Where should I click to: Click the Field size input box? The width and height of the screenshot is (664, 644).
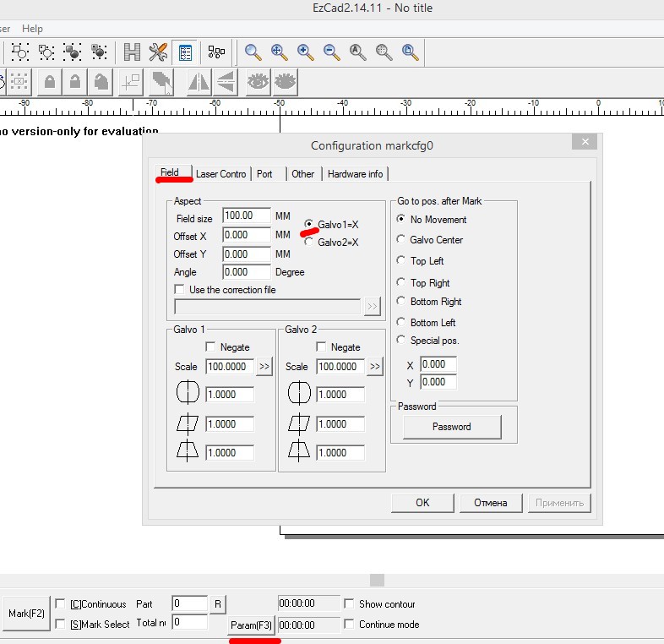tap(247, 216)
